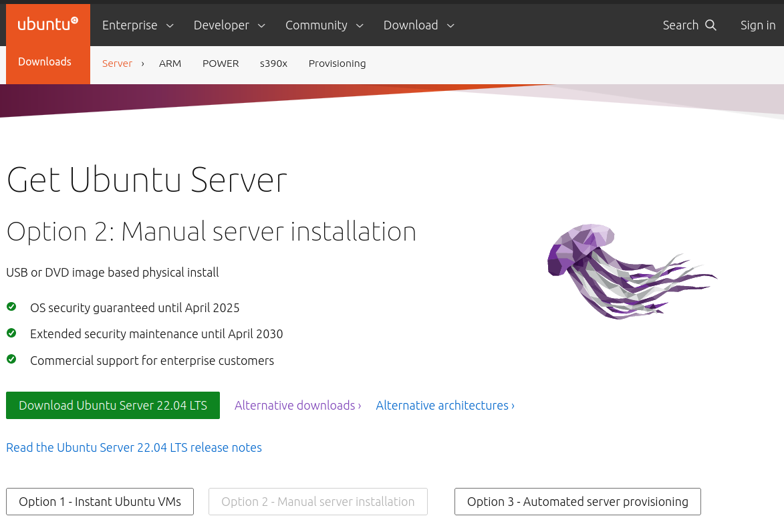Screen dimensions: 784x532
Task: Open the Downloads section tab
Action: [45, 61]
